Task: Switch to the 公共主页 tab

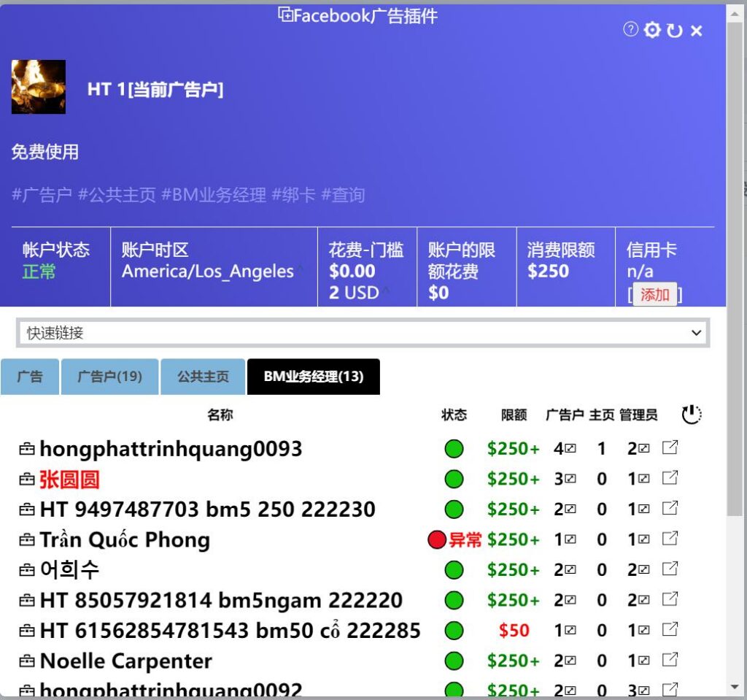Action: click(203, 377)
